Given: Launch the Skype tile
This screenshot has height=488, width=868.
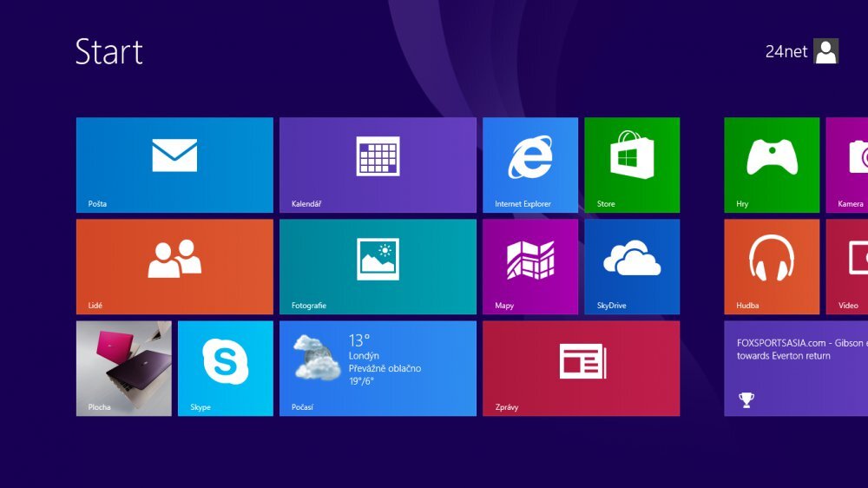Looking at the screenshot, I should (225, 368).
